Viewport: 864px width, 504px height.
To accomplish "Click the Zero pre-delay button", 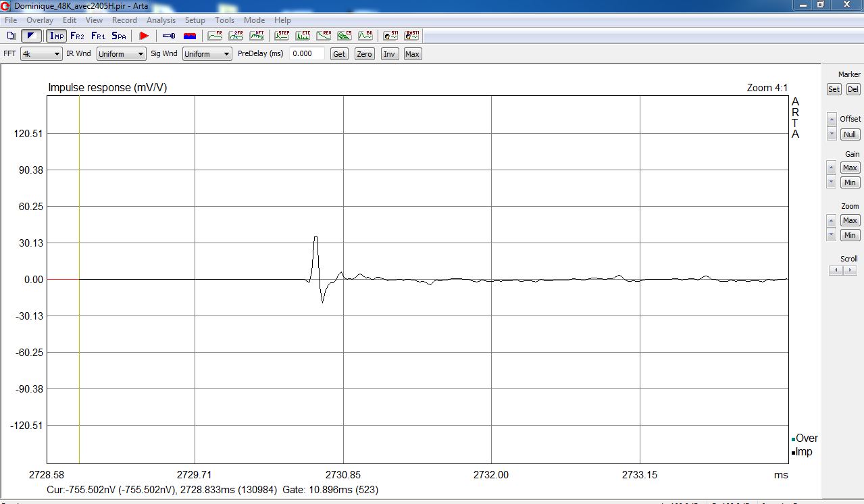I will coord(364,54).
